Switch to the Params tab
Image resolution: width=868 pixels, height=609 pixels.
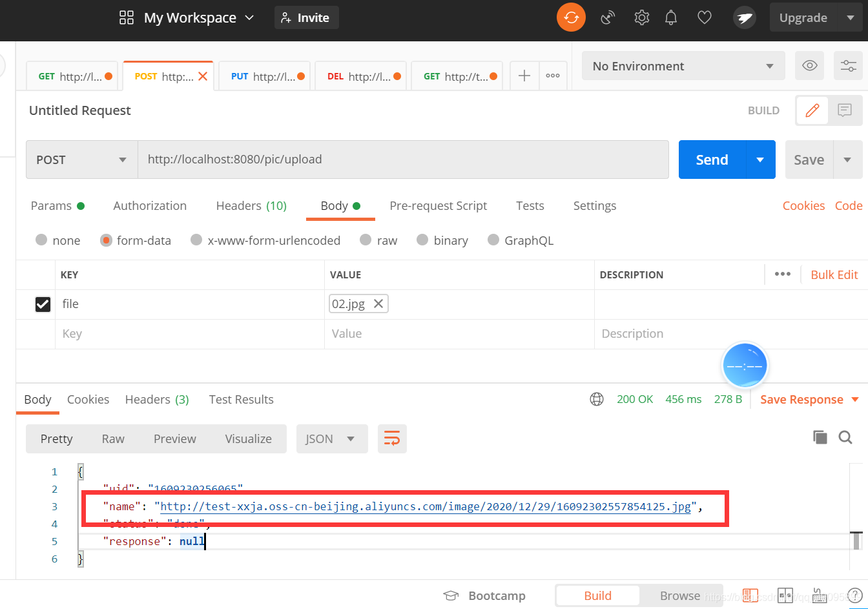pyautogui.click(x=57, y=205)
